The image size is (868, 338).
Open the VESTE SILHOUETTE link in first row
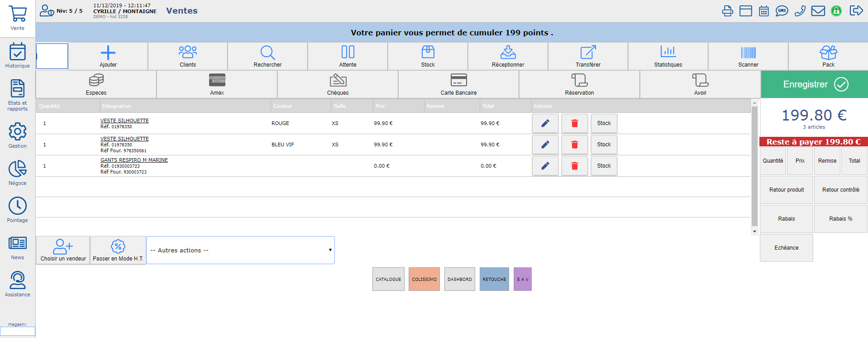click(x=124, y=121)
